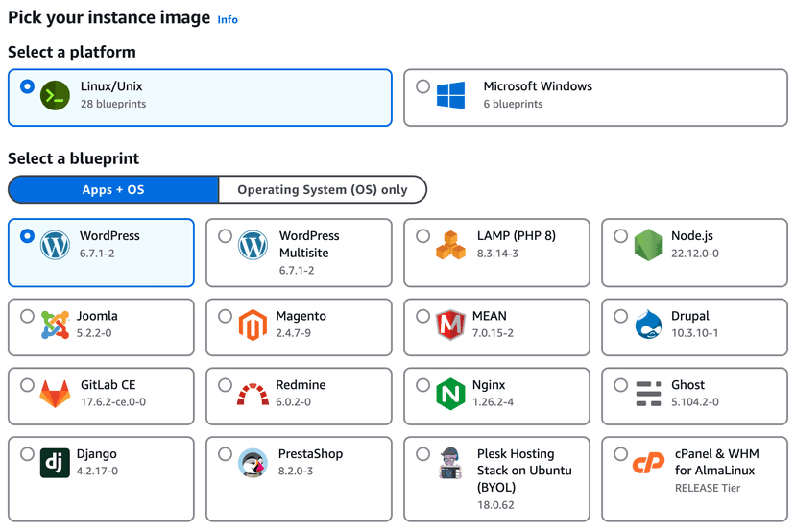Click the Plesk version "18.0.62"
795x532 pixels.
click(x=495, y=505)
